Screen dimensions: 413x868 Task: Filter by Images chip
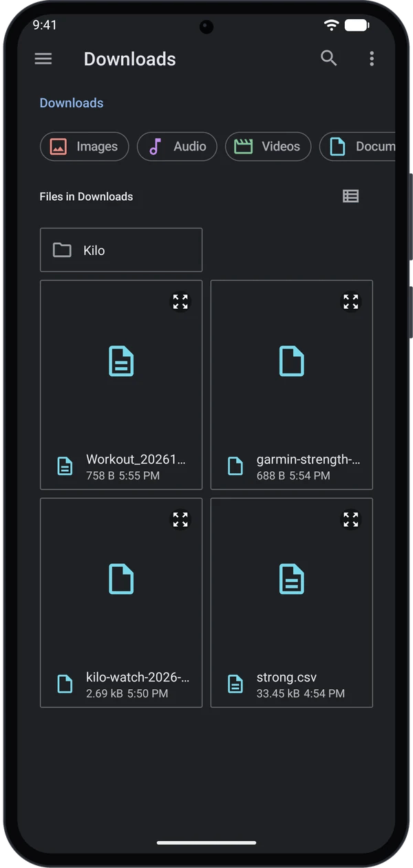[x=85, y=147]
